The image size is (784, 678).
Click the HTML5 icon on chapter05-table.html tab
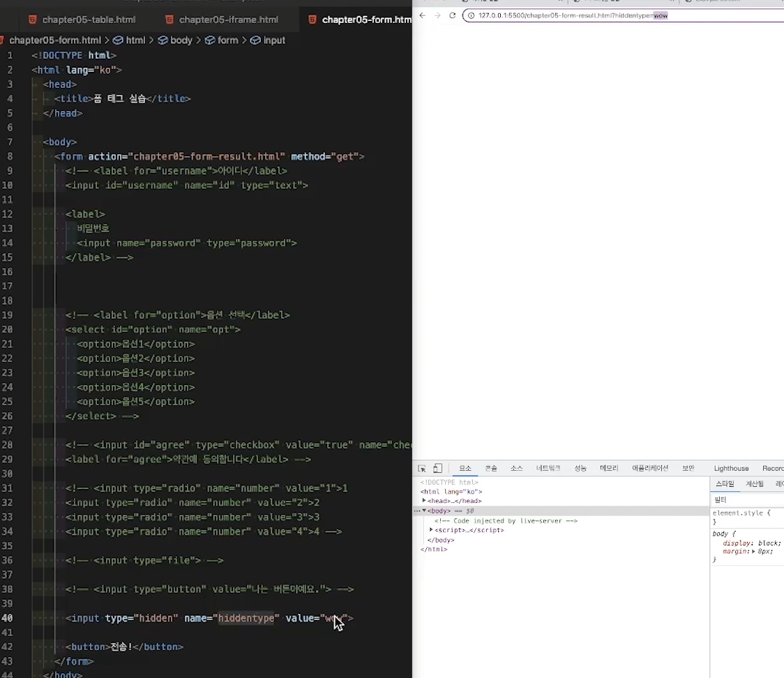point(33,20)
